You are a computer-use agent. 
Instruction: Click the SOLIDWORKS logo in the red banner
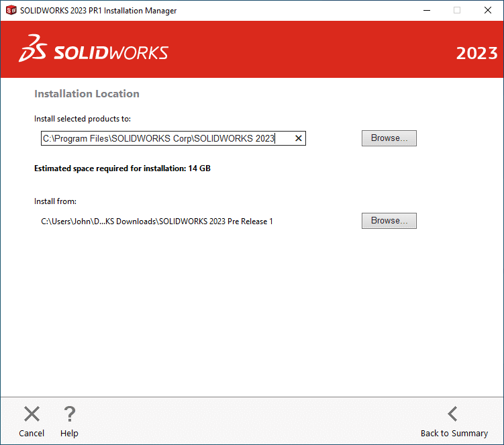tap(93, 49)
